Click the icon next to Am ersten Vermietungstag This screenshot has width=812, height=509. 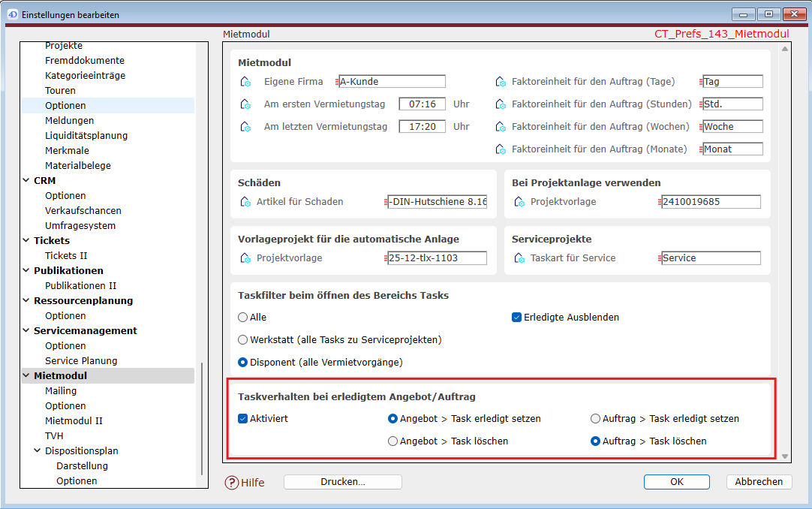[245, 104]
